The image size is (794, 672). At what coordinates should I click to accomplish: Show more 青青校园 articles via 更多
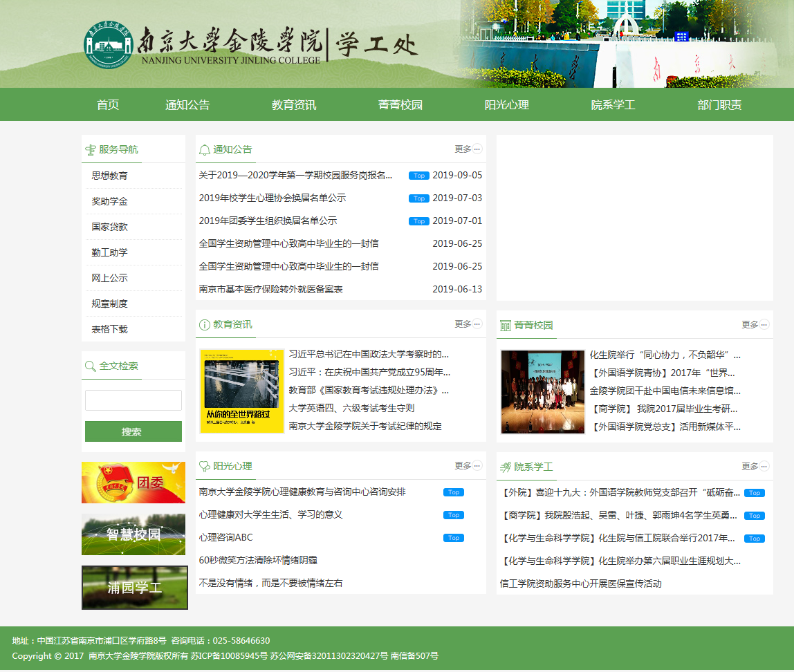[x=755, y=325]
